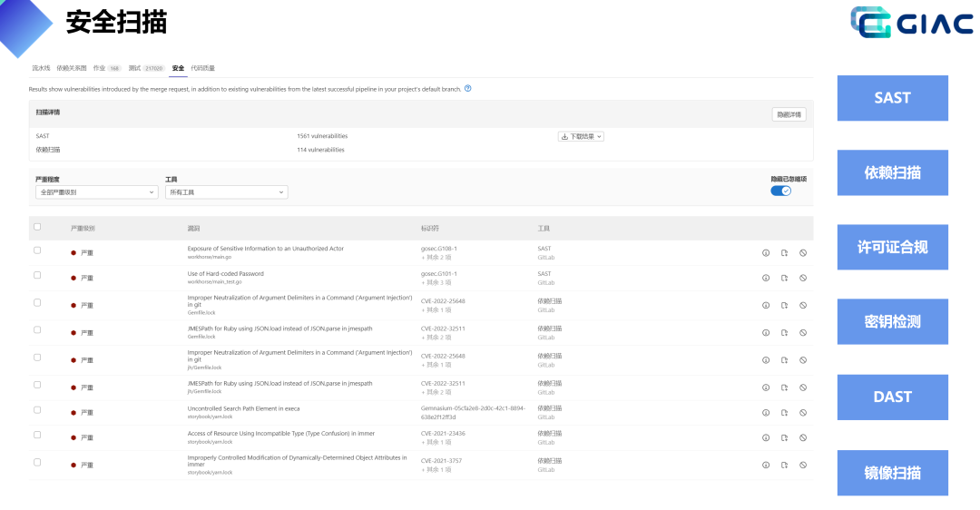The width and height of the screenshot is (980, 510).
Task: Click the blue SAST box
Action: (893, 98)
